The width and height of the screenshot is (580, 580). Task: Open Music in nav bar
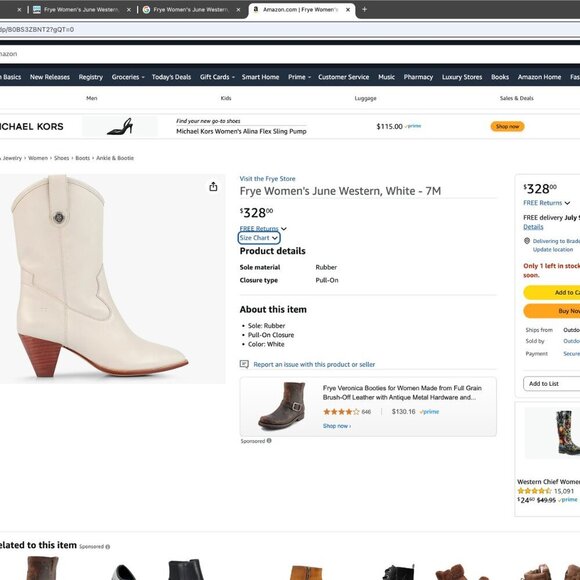pos(387,77)
